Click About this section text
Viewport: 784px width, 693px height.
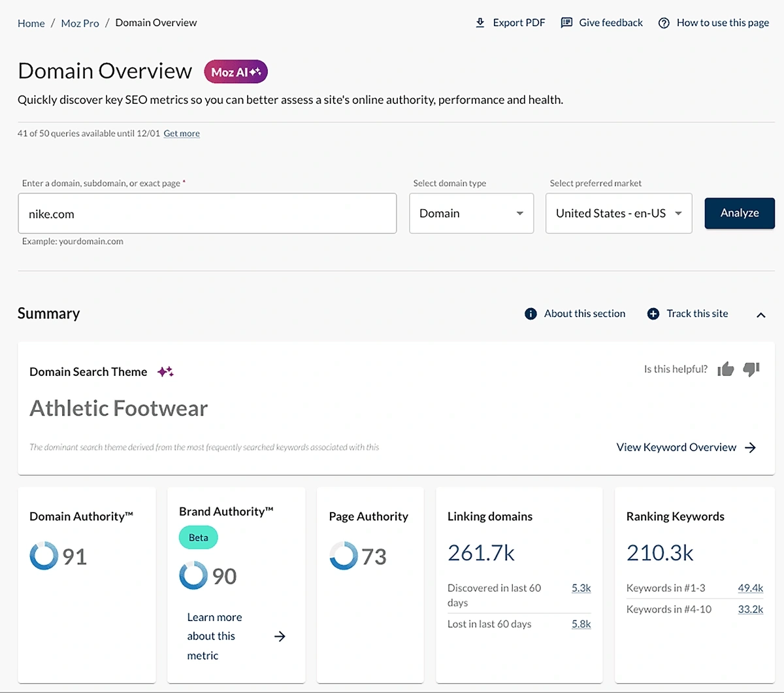point(585,314)
